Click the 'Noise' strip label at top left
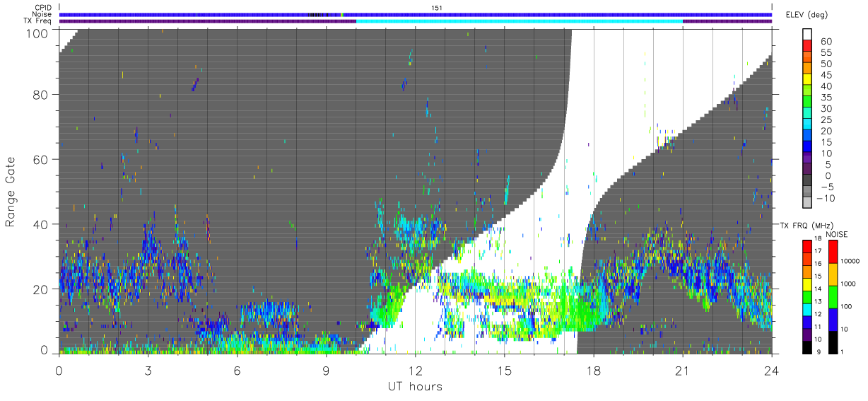Screen dimensions: 868x401 pos(42,14)
